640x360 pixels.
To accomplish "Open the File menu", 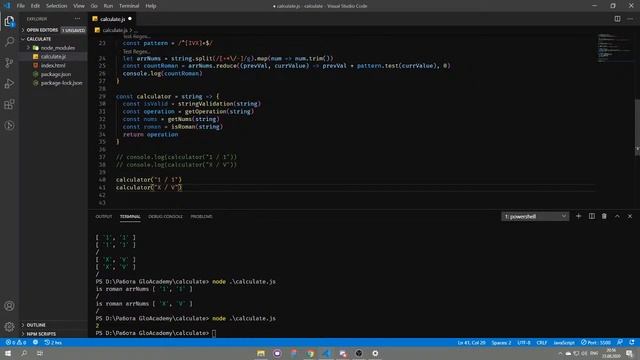I will [21, 6].
